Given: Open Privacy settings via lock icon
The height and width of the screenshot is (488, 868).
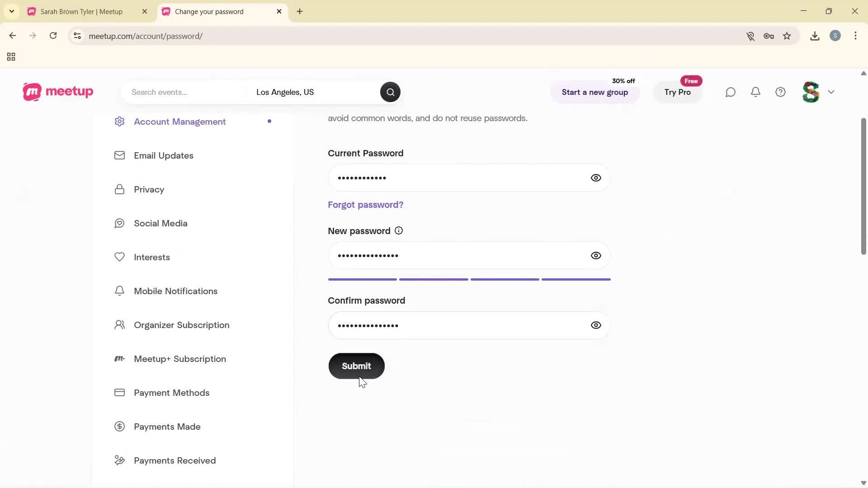Looking at the screenshot, I should pos(149,190).
